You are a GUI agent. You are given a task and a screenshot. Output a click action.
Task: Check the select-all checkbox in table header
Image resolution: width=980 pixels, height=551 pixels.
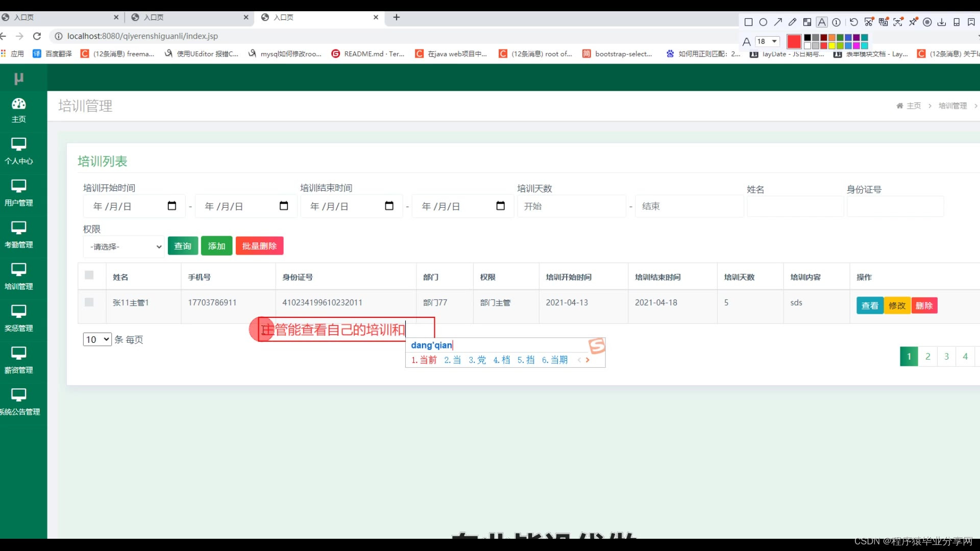[x=89, y=275]
